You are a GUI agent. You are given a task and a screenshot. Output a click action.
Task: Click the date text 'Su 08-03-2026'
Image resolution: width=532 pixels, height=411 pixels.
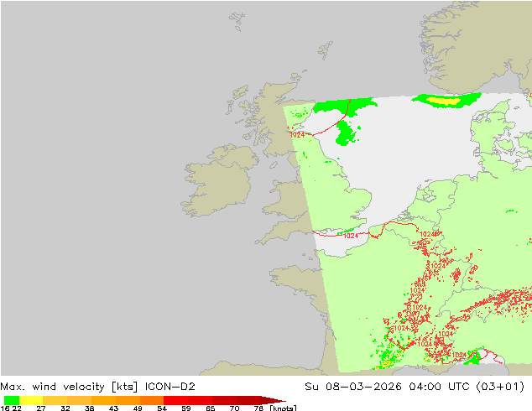[x=353, y=387]
